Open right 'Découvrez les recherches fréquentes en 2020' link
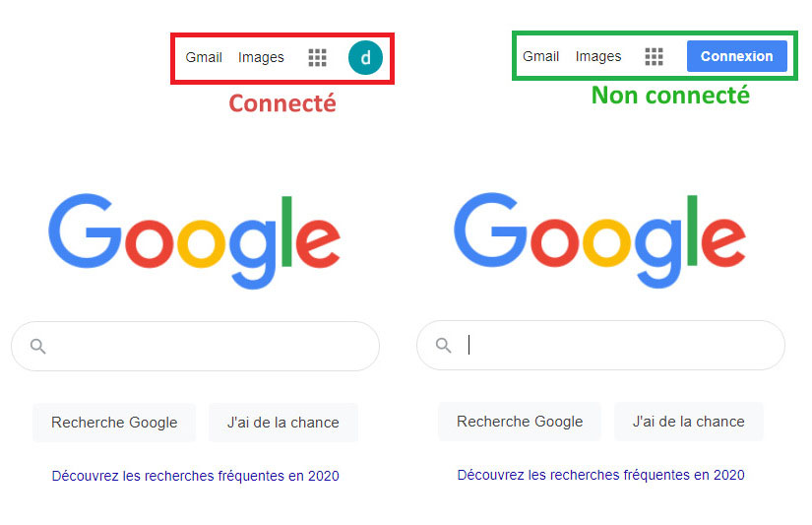The height and width of the screenshot is (525, 812). [600, 475]
